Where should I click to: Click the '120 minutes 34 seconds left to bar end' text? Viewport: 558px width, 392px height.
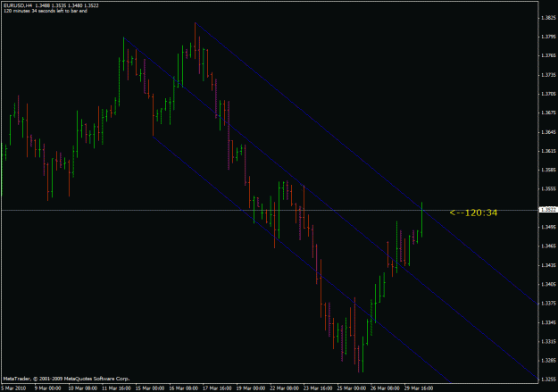[46, 11]
